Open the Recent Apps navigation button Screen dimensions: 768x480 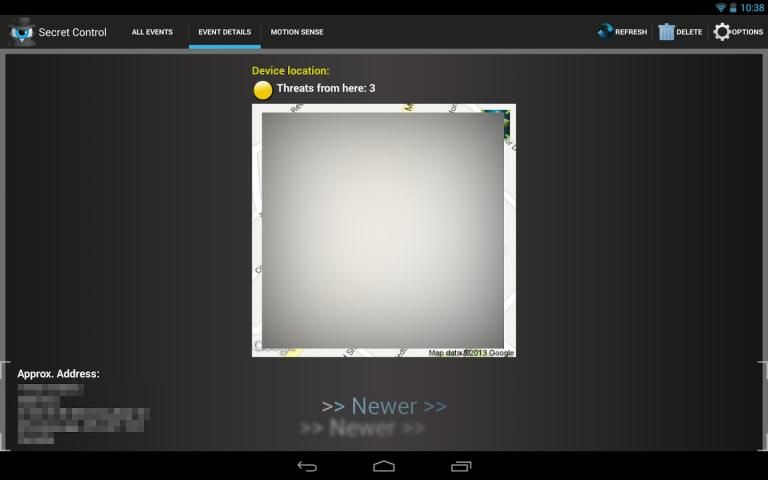tap(461, 466)
